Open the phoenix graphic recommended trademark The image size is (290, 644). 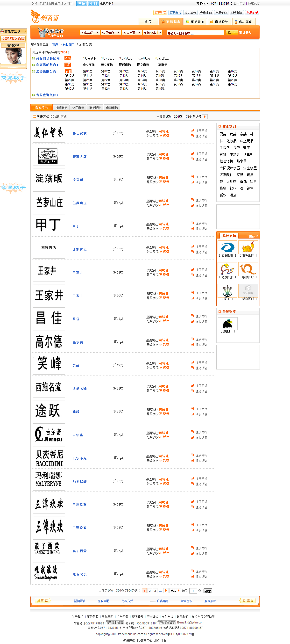pos(227,247)
